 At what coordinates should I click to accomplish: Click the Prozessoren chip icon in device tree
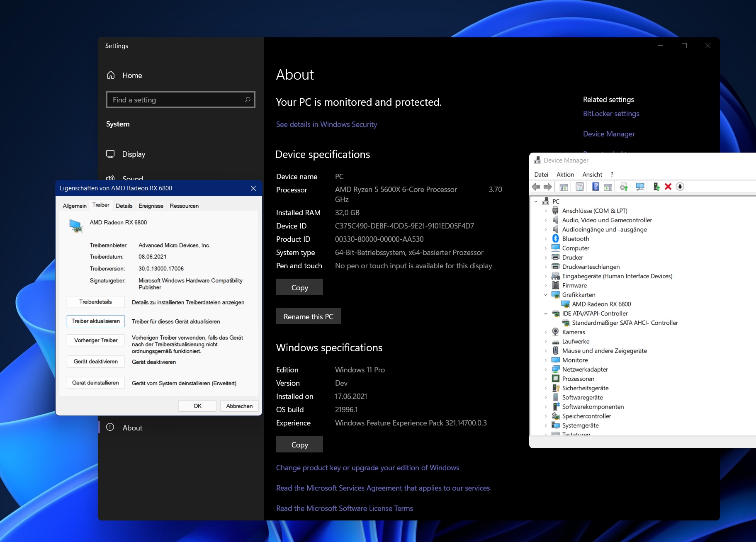click(x=556, y=379)
